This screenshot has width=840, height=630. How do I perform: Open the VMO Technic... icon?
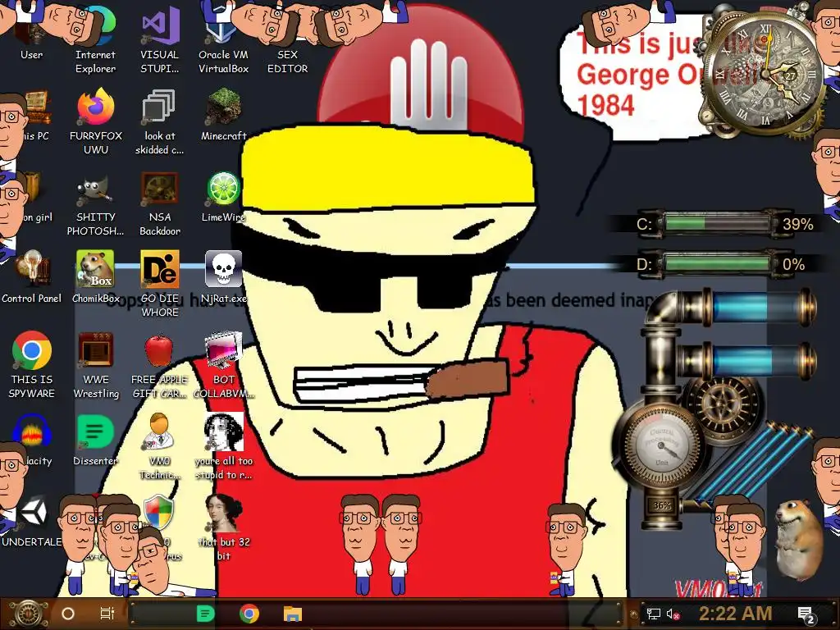(x=159, y=447)
